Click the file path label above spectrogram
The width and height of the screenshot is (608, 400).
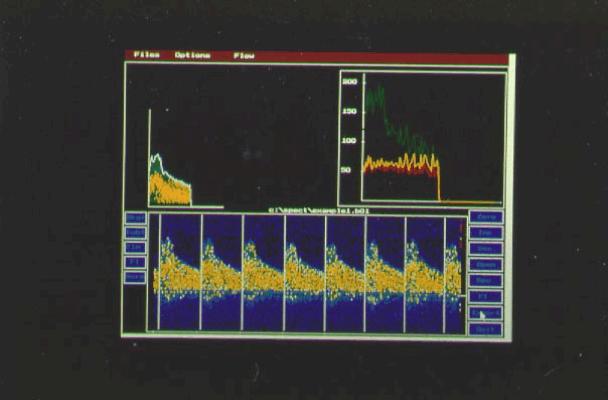click(x=308, y=210)
